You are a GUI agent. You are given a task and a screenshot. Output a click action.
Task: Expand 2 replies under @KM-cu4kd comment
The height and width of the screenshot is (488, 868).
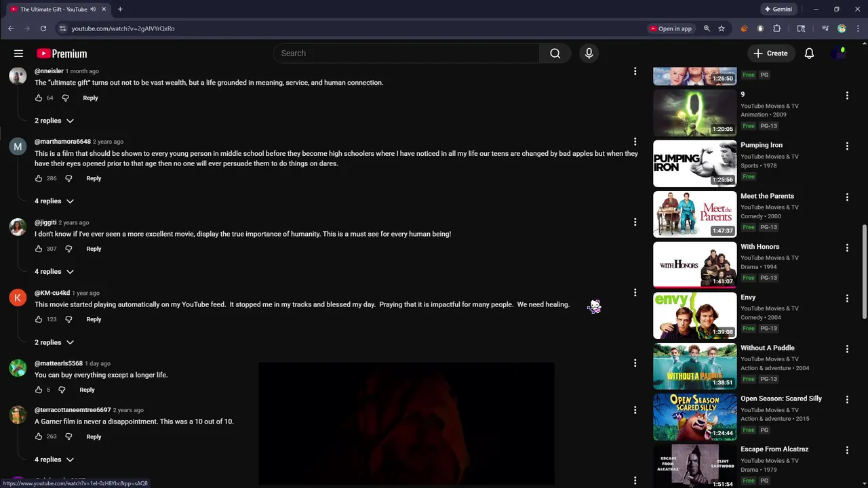[x=54, y=342]
